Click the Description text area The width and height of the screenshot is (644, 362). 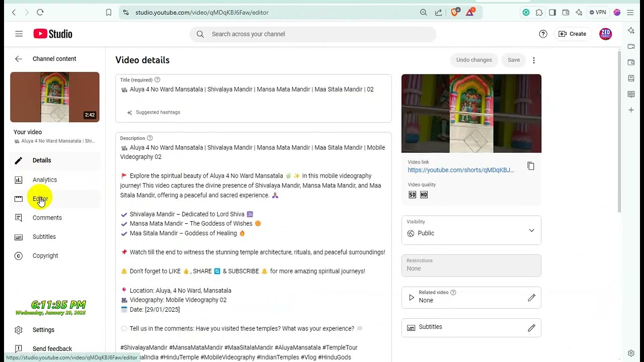tap(254, 247)
